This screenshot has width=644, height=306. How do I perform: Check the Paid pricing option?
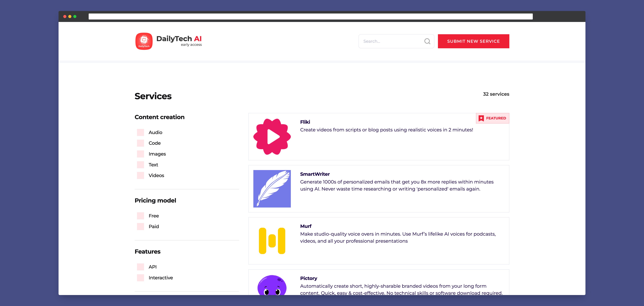[141, 226]
